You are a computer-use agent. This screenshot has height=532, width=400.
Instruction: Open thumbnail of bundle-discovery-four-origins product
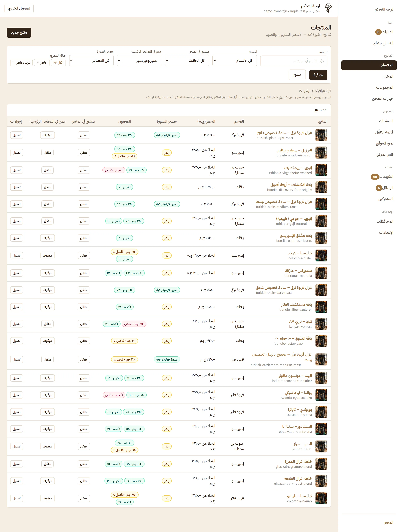pyautogui.click(x=321, y=187)
